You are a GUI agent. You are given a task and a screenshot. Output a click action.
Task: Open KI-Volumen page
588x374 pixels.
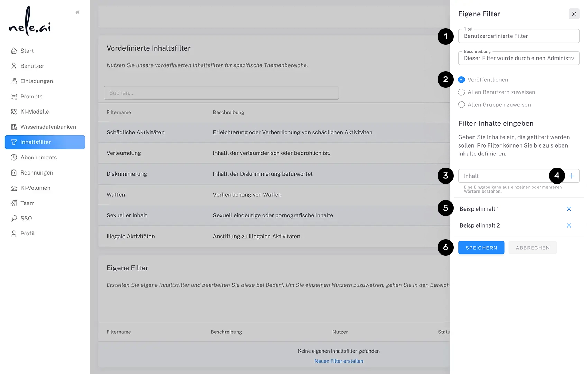45,188
